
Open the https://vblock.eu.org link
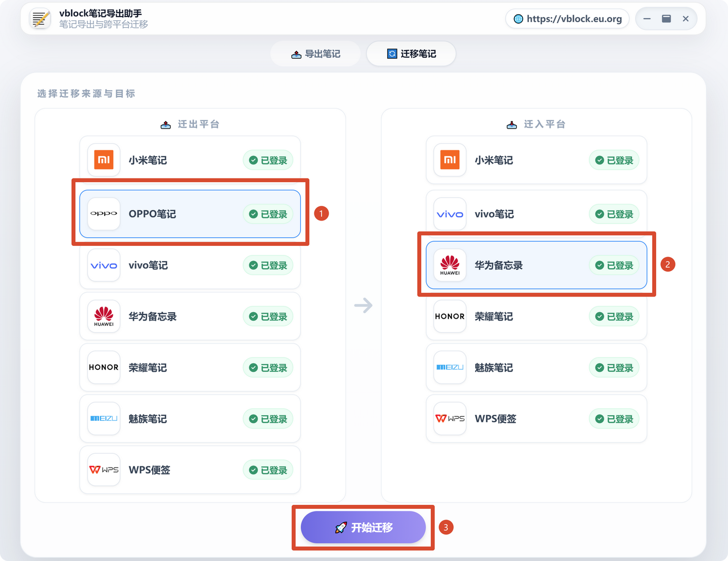coord(567,19)
